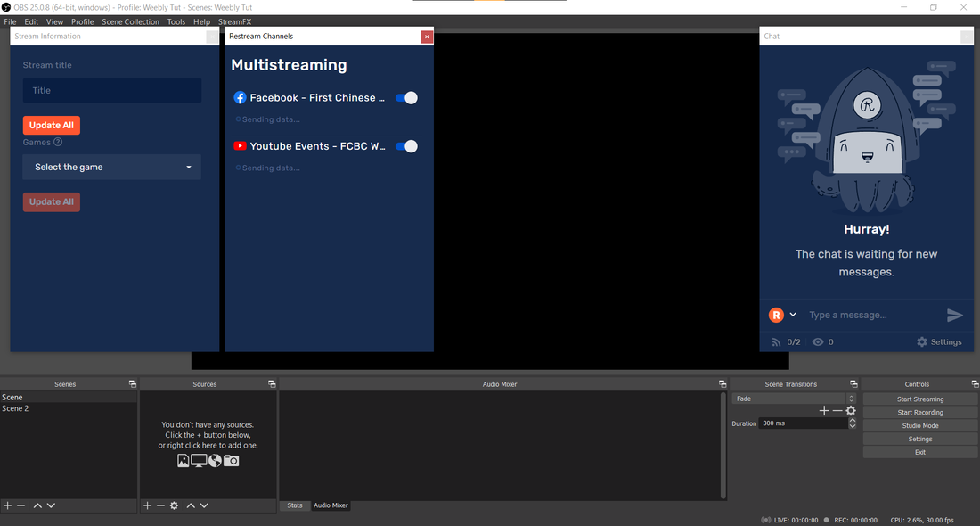Pop out the Audio Mixer dock

pyautogui.click(x=723, y=384)
